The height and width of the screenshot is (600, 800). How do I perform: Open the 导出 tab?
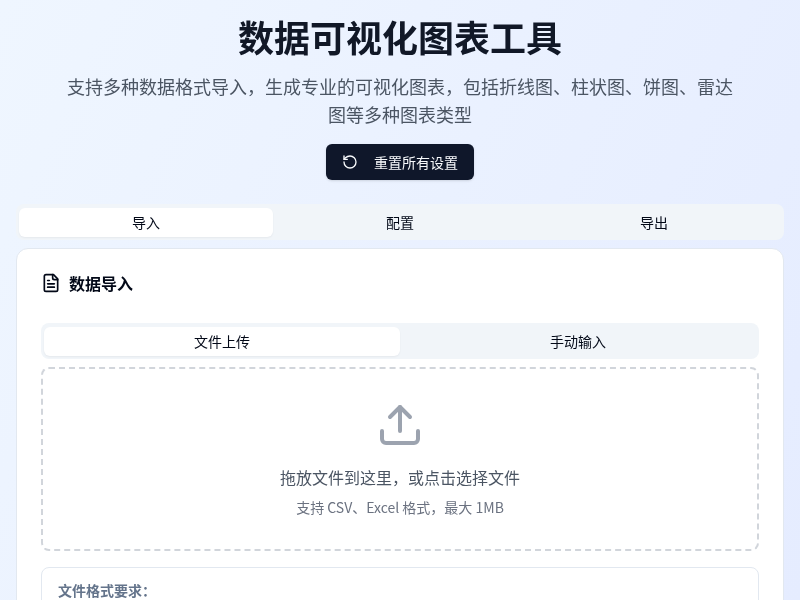pyautogui.click(x=654, y=223)
